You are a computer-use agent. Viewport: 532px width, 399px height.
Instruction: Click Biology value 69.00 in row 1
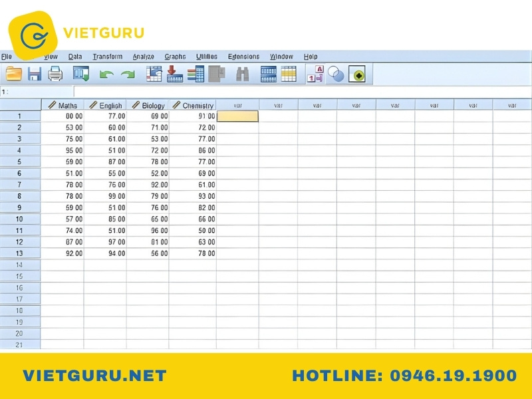(x=148, y=116)
